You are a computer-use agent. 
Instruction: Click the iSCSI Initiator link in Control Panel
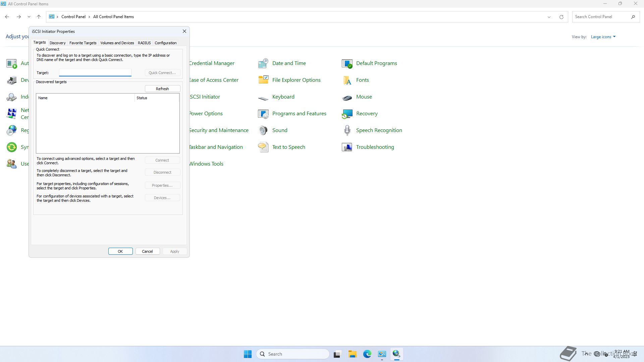pyautogui.click(x=205, y=97)
